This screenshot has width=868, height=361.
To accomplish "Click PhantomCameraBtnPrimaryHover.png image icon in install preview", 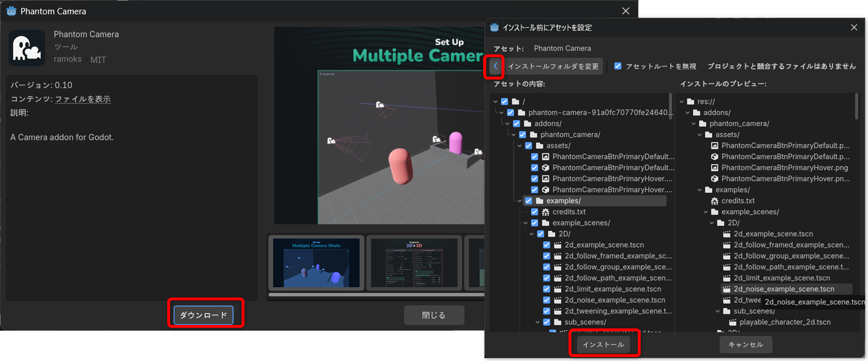I will coord(715,168).
